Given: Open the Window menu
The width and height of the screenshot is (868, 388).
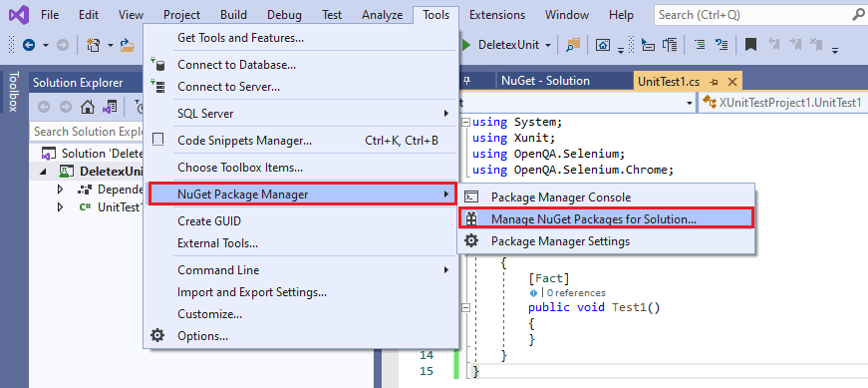Looking at the screenshot, I should pos(567,15).
